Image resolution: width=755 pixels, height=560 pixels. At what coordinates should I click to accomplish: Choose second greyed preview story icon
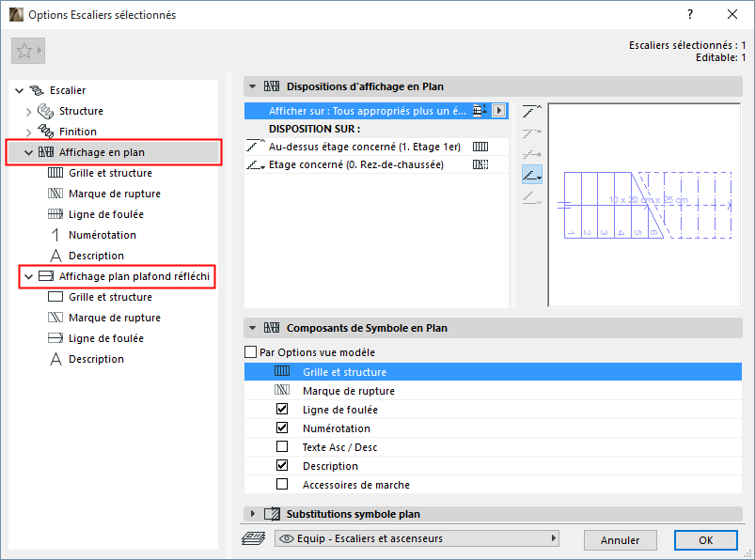pos(532,132)
